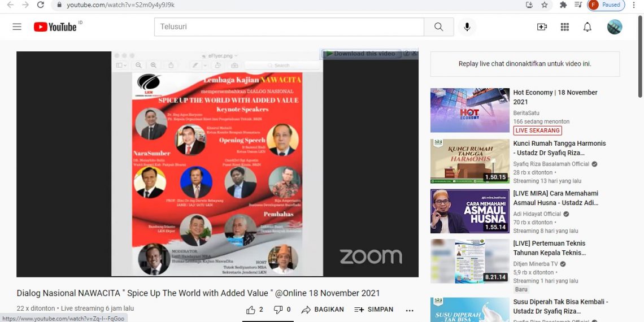Close the download video overlay
The width and height of the screenshot is (644, 322).
pyautogui.click(x=414, y=53)
